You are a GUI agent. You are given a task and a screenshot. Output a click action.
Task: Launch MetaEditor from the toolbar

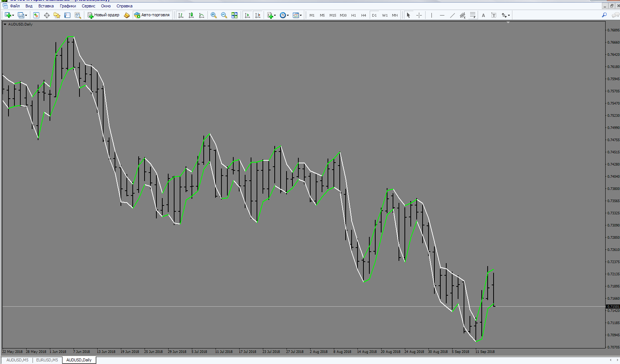point(127,15)
